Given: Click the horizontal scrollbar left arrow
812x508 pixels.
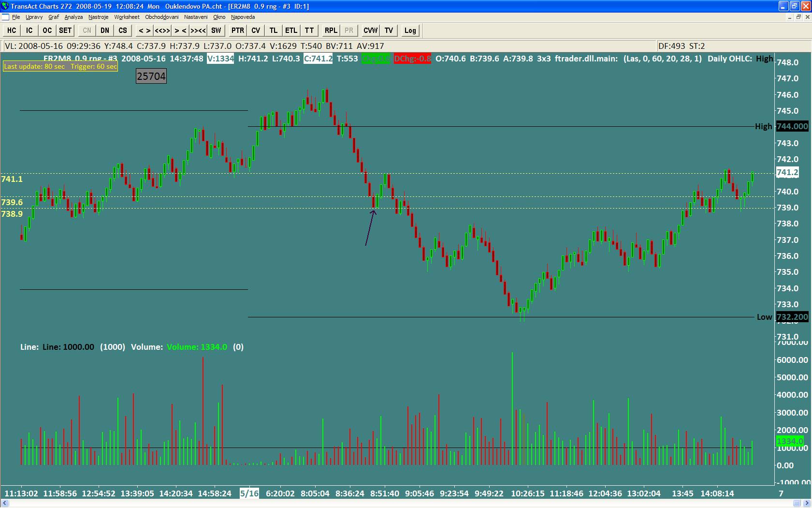Looking at the screenshot, I should pos(5,503).
